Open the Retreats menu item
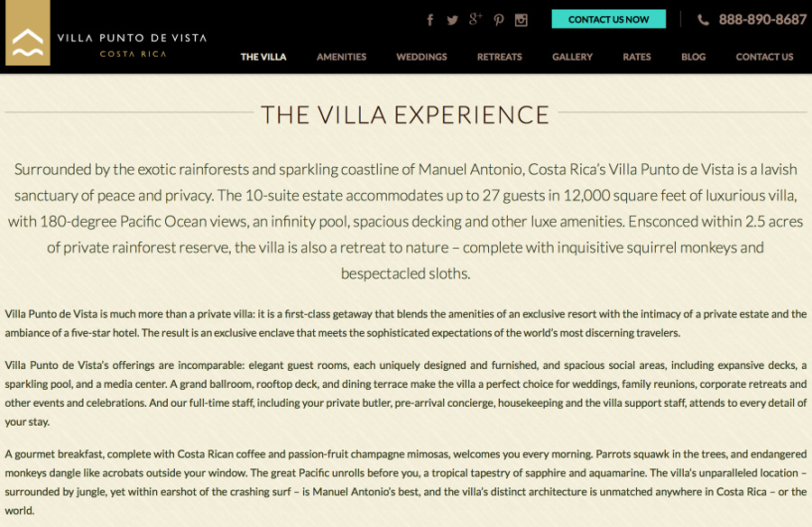 (x=499, y=57)
